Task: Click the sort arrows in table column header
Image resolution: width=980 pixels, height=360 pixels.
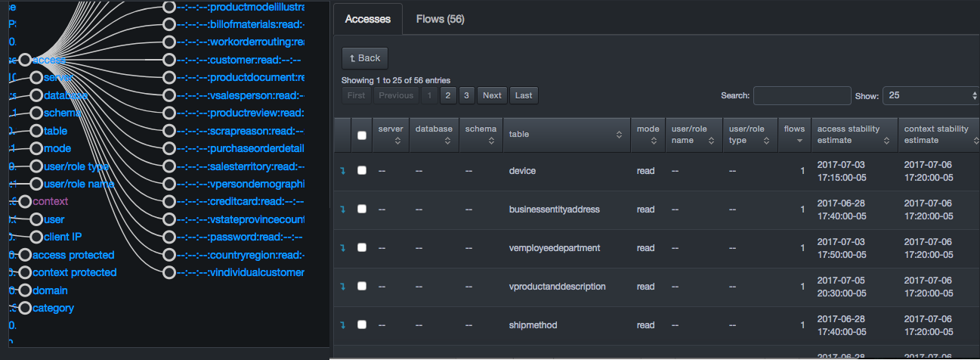Action: click(619, 135)
